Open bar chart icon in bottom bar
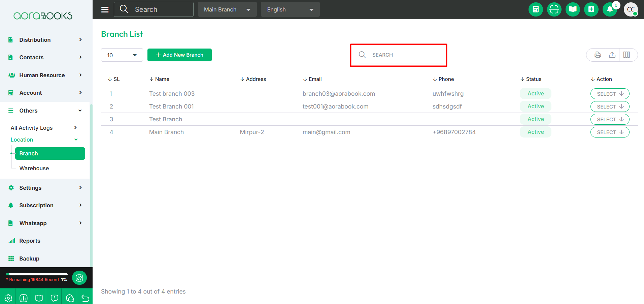The image size is (644, 304). (x=24, y=298)
